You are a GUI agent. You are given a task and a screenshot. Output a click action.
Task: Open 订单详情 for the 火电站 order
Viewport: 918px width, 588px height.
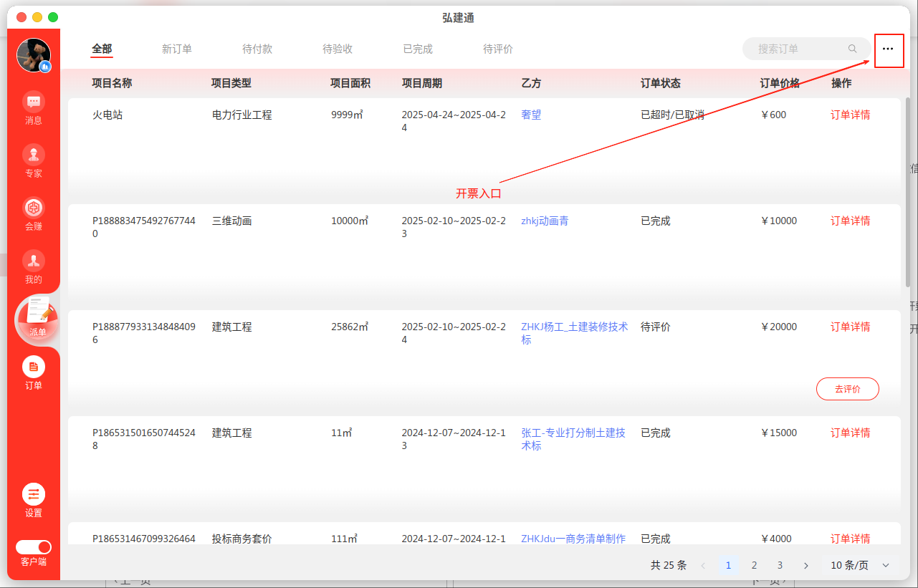[850, 115]
